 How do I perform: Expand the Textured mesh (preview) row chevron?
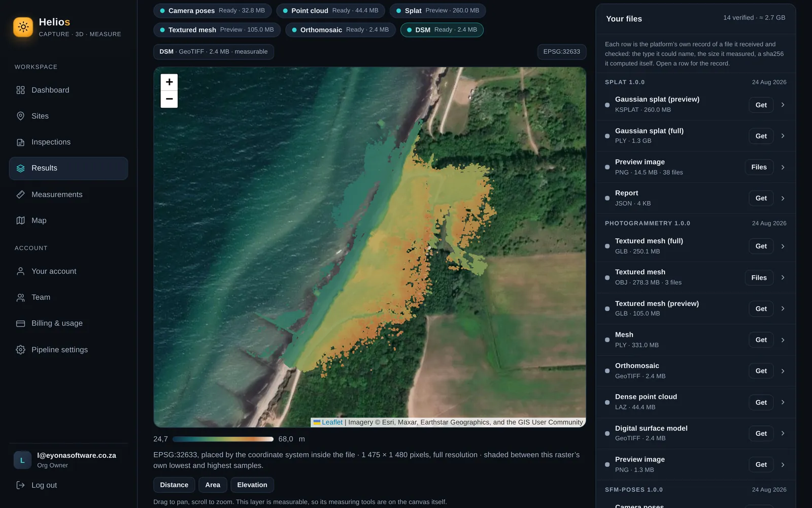coord(783,309)
